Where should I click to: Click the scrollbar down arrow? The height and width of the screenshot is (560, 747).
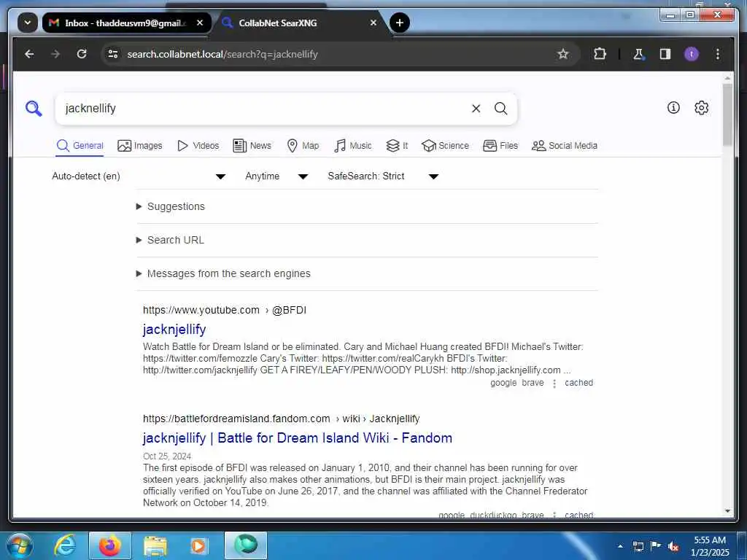click(x=727, y=511)
